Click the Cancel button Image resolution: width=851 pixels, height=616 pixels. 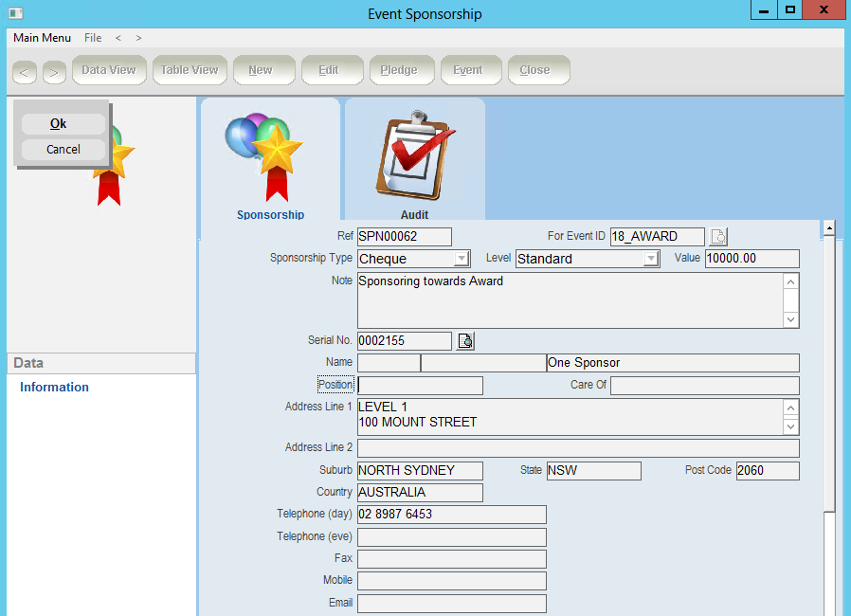click(x=63, y=150)
